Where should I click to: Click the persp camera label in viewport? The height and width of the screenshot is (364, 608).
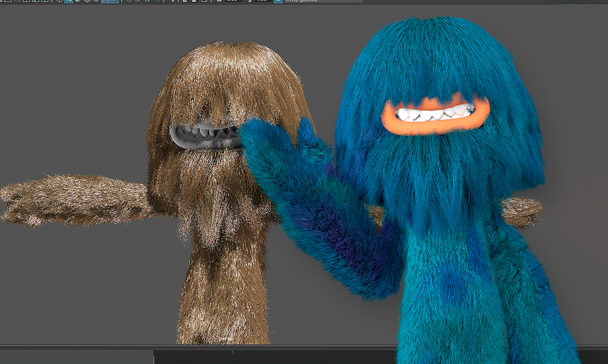pyautogui.click(x=227, y=339)
